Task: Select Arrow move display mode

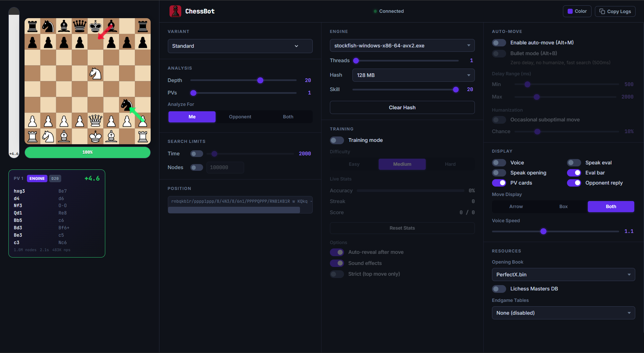Action: (x=516, y=206)
